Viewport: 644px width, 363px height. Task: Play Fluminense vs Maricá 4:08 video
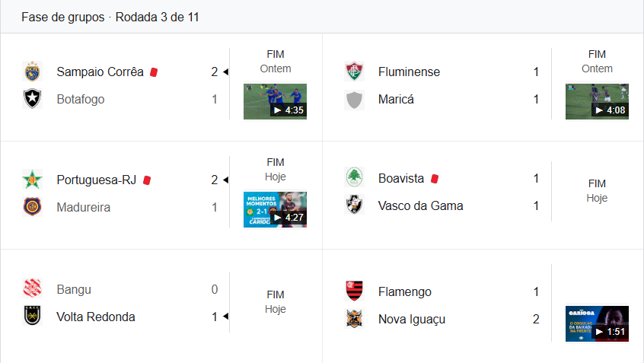tap(597, 101)
